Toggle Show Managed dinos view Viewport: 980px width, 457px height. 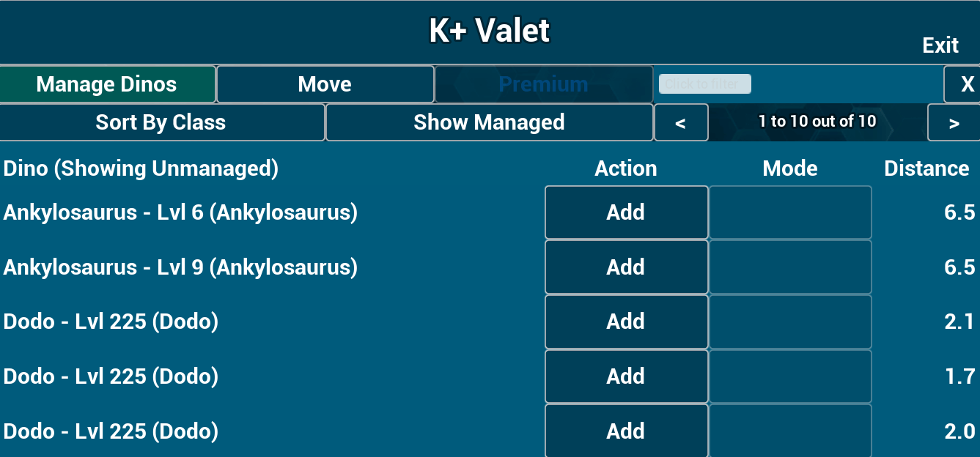click(489, 122)
